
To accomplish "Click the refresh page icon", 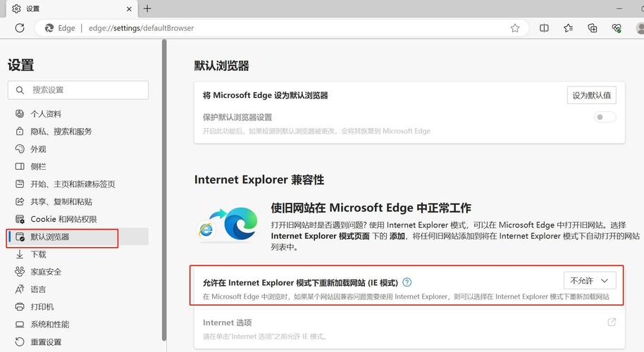I will point(20,28).
